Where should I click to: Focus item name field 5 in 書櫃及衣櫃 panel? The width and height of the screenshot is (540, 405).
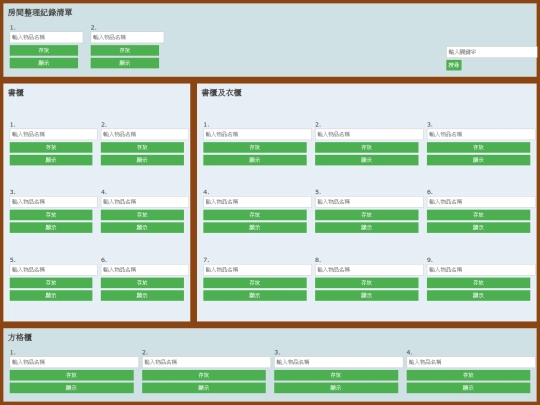369,202
